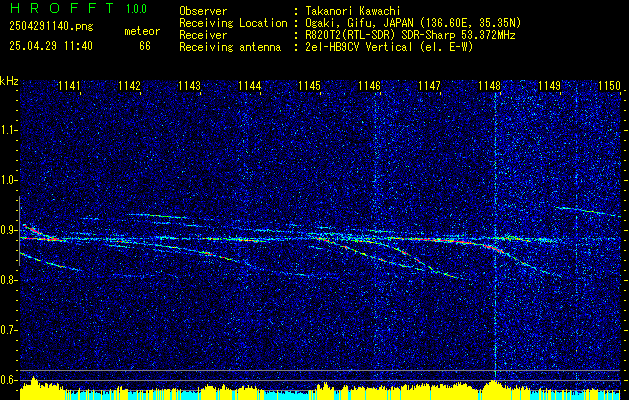Click the meteor count 66

[x=145, y=46]
